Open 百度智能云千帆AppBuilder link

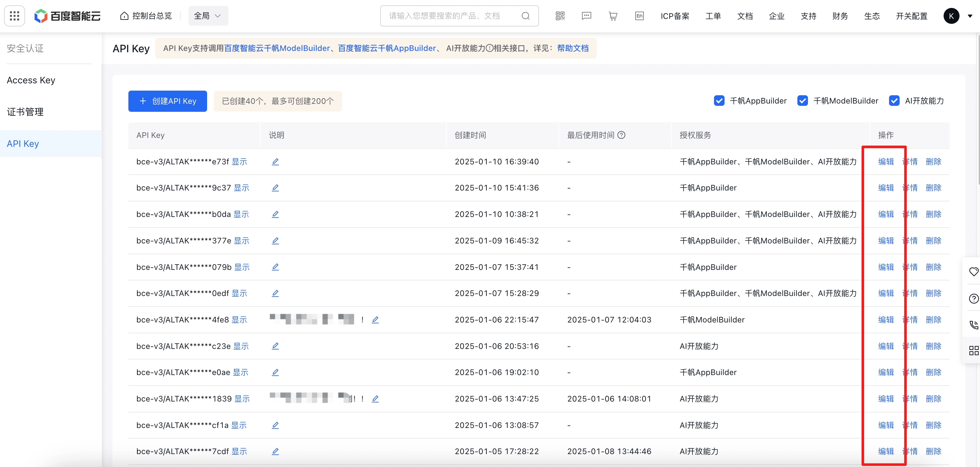(387, 48)
